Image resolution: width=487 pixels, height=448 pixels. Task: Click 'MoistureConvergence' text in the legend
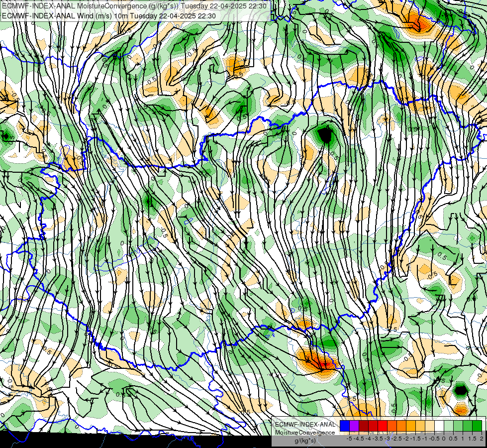305,433
